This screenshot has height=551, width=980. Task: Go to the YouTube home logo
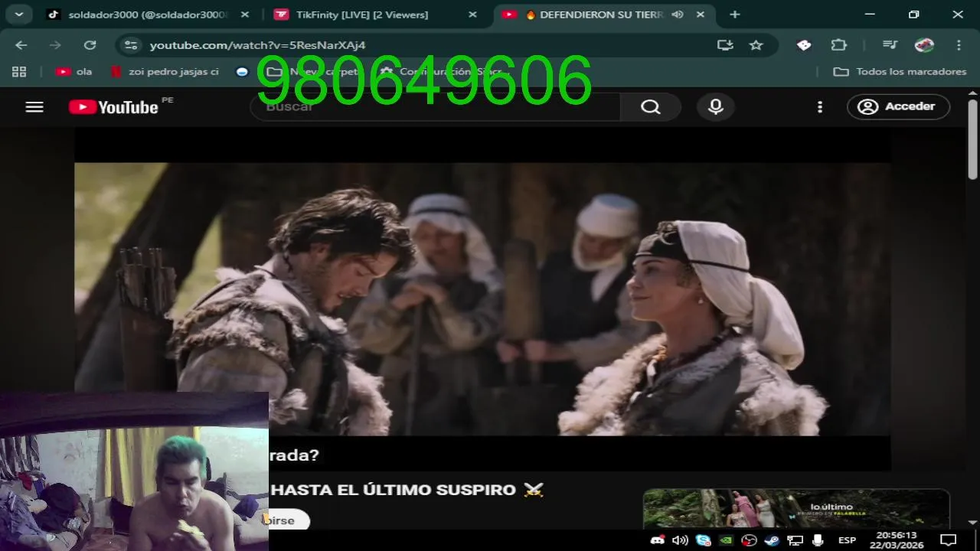pyautogui.click(x=113, y=107)
